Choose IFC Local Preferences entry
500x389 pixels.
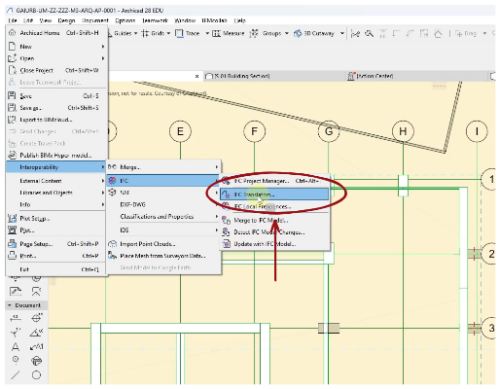[274, 206]
